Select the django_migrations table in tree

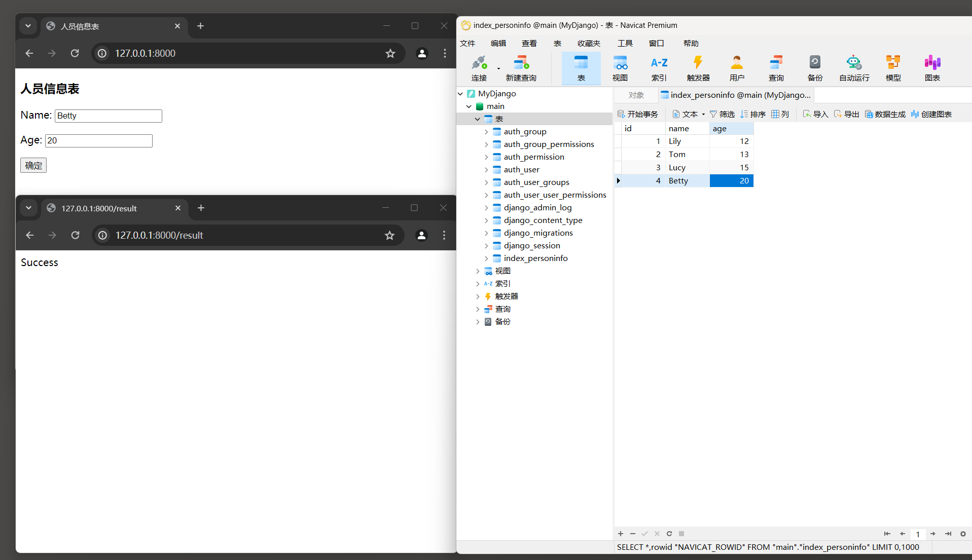click(x=538, y=233)
